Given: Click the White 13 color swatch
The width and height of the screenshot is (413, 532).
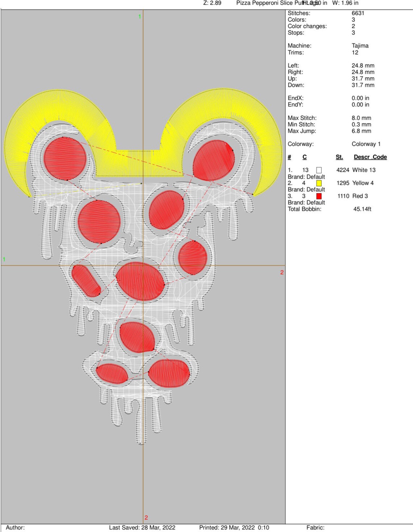Looking at the screenshot, I should click(x=319, y=169).
